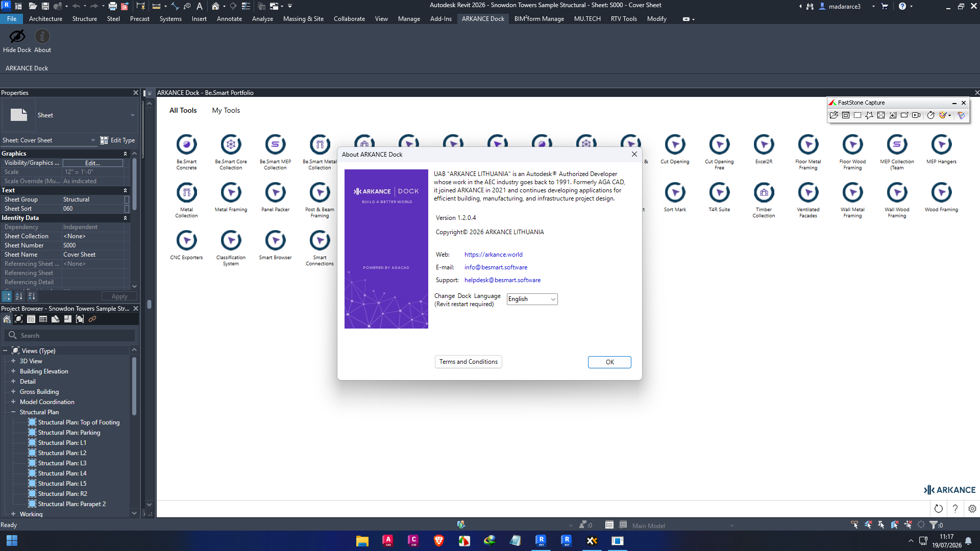Switch to the My Tools tab

pyautogui.click(x=226, y=111)
